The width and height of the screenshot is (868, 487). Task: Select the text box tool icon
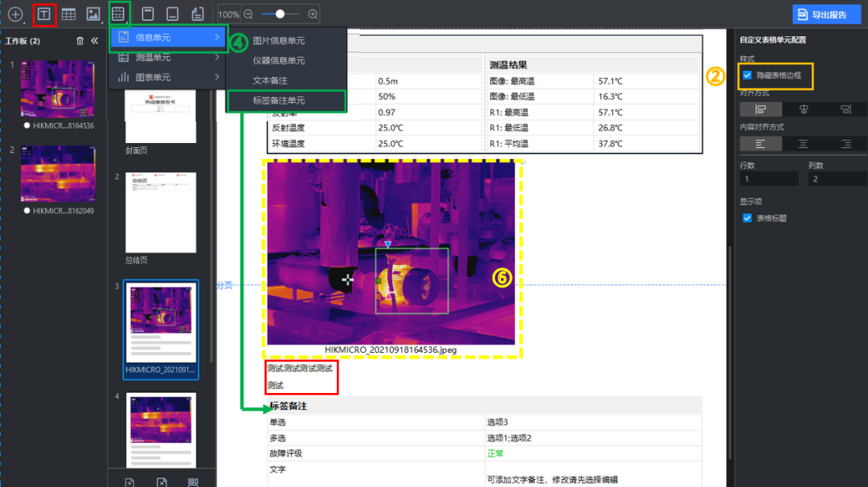click(44, 14)
